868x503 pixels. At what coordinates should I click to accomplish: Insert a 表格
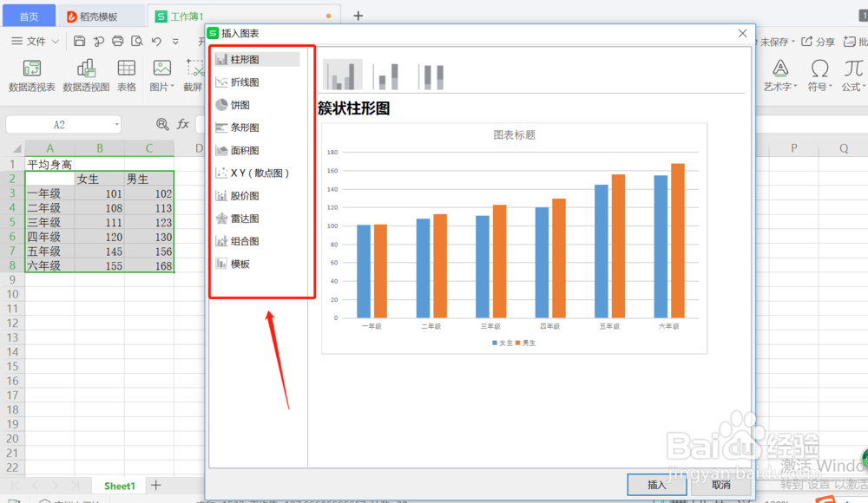pyautogui.click(x=126, y=75)
